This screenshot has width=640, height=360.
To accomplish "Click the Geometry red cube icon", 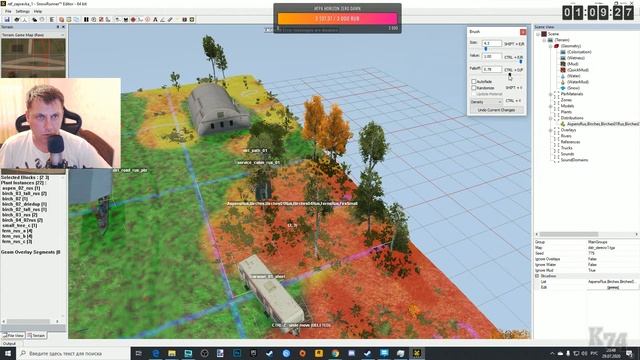I will pyautogui.click(x=556, y=46).
